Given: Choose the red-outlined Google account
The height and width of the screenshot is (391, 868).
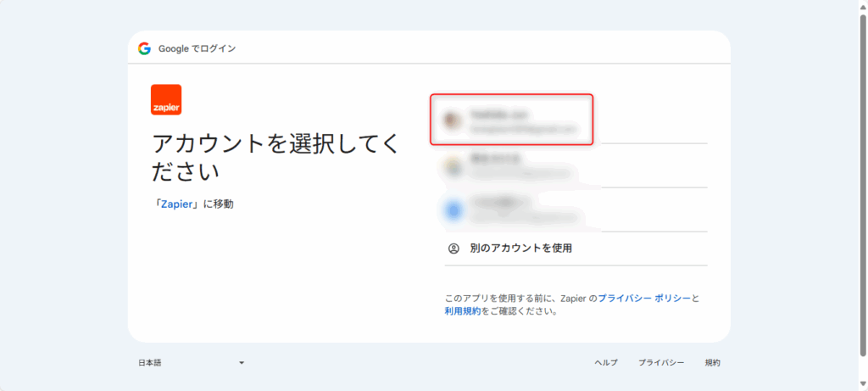Looking at the screenshot, I should [511, 120].
